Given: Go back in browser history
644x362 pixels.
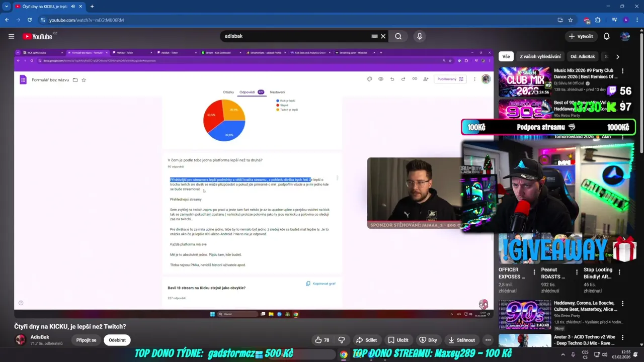Looking at the screenshot, I should pos(7,20).
